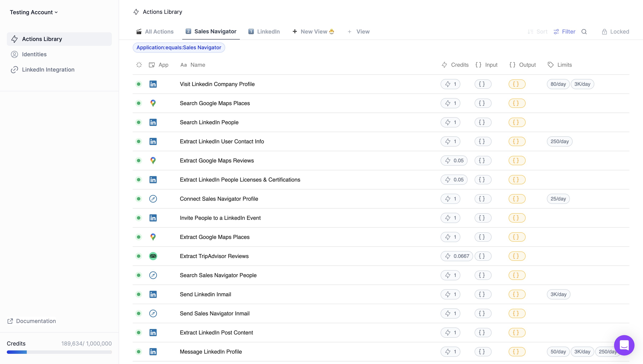The image size is (643, 364).
Task: Open the Filter options
Action: click(x=564, y=31)
